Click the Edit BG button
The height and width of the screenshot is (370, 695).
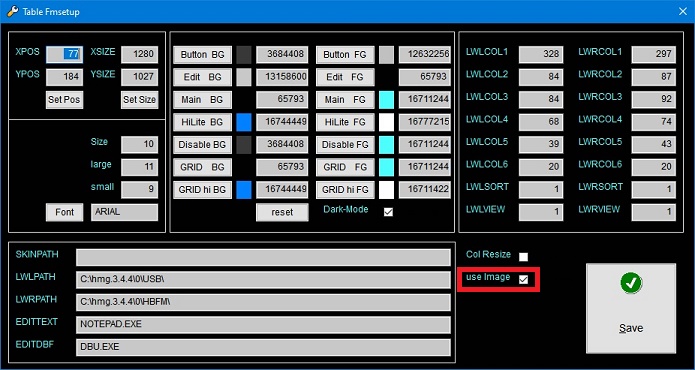point(202,77)
